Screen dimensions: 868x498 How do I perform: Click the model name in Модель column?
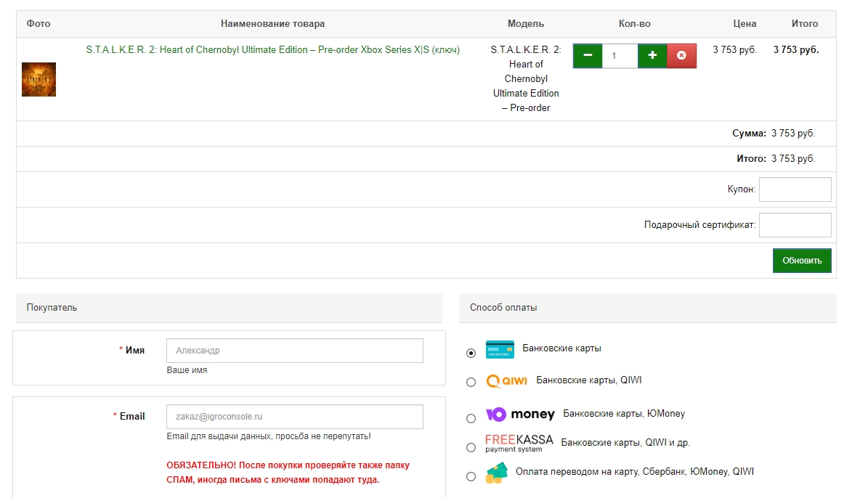pyautogui.click(x=526, y=78)
